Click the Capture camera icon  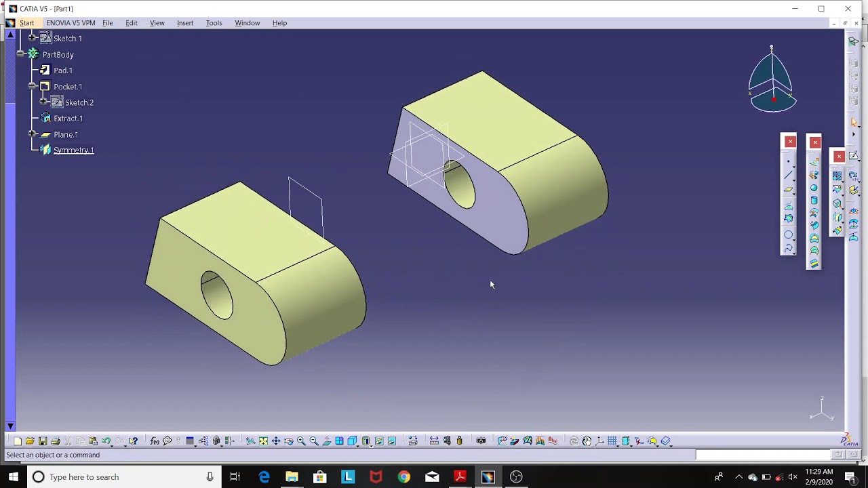click(x=481, y=441)
